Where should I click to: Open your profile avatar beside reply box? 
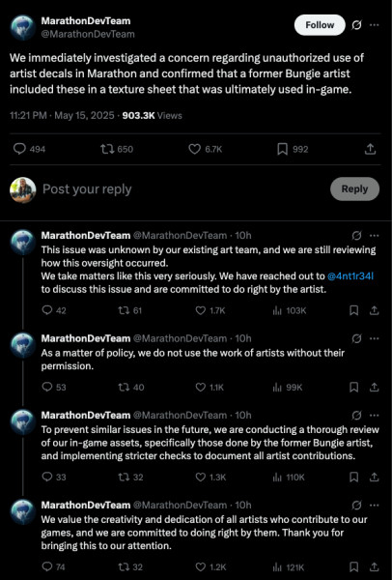tap(22, 189)
